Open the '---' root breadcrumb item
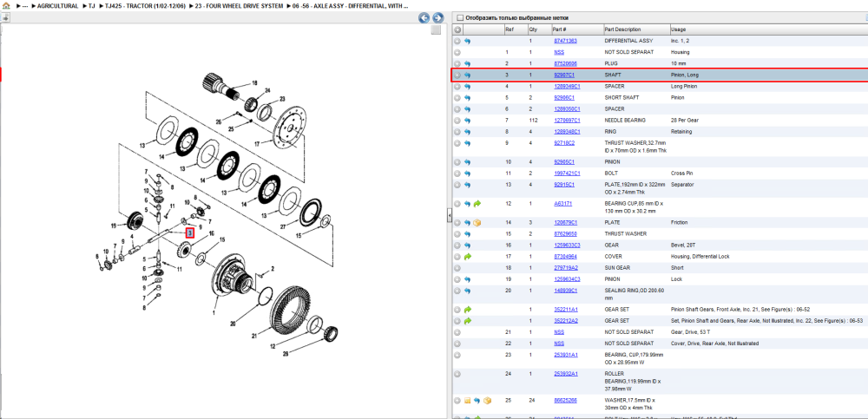 pyautogui.click(x=25, y=6)
